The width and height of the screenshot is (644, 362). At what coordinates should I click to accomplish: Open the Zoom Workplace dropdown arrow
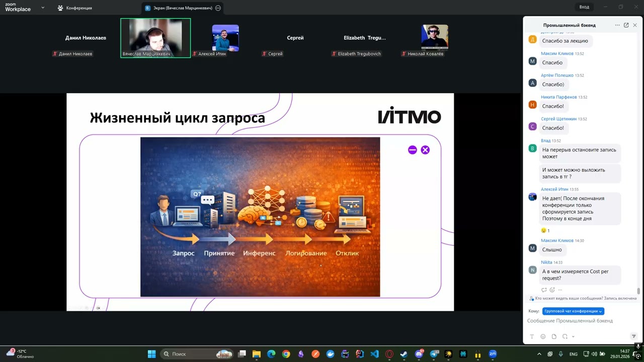[43, 8]
